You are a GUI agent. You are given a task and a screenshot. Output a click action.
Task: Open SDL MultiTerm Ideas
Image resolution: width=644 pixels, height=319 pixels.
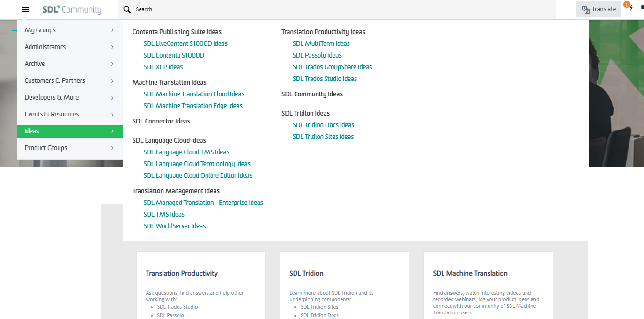[x=321, y=43]
